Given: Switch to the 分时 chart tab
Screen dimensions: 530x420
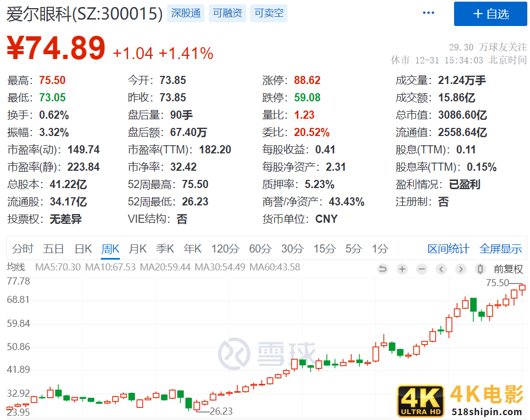Looking at the screenshot, I should coord(23,249).
